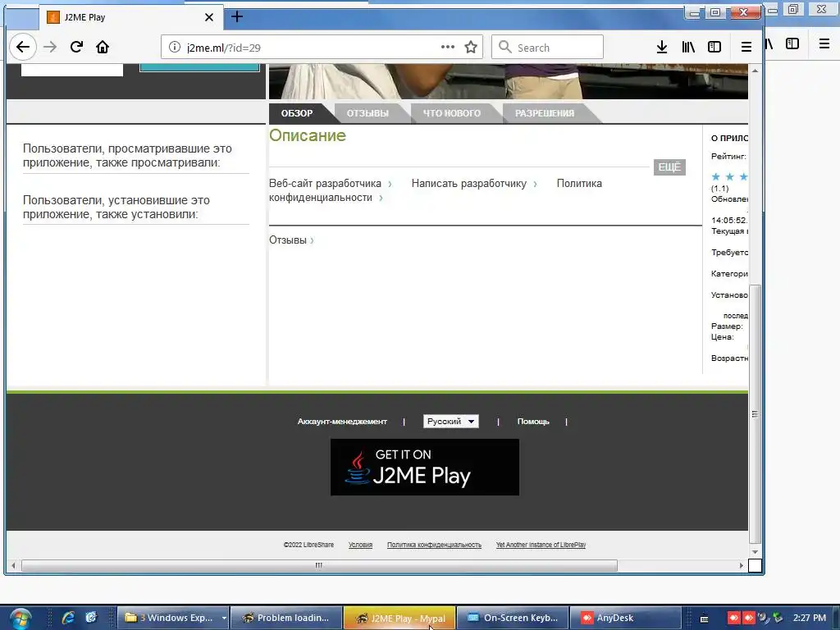Click the vertical scrollbar down arrow
This screenshot has height=630, width=840.
pyautogui.click(x=755, y=552)
